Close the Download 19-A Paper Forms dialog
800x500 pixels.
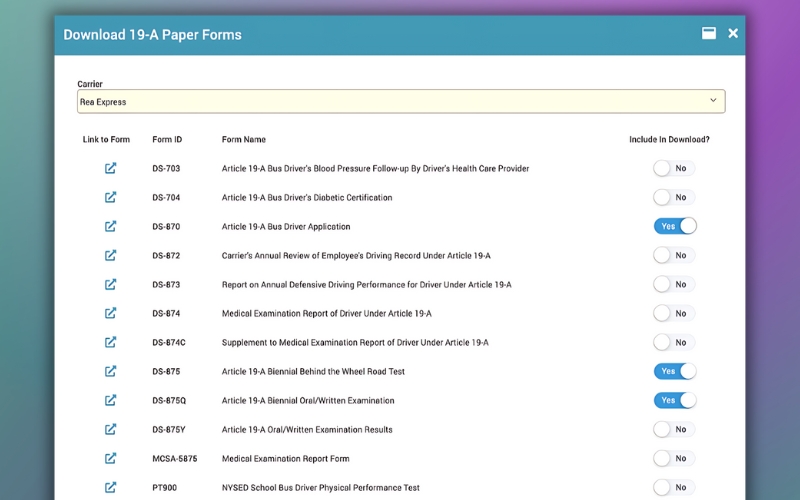click(x=733, y=33)
